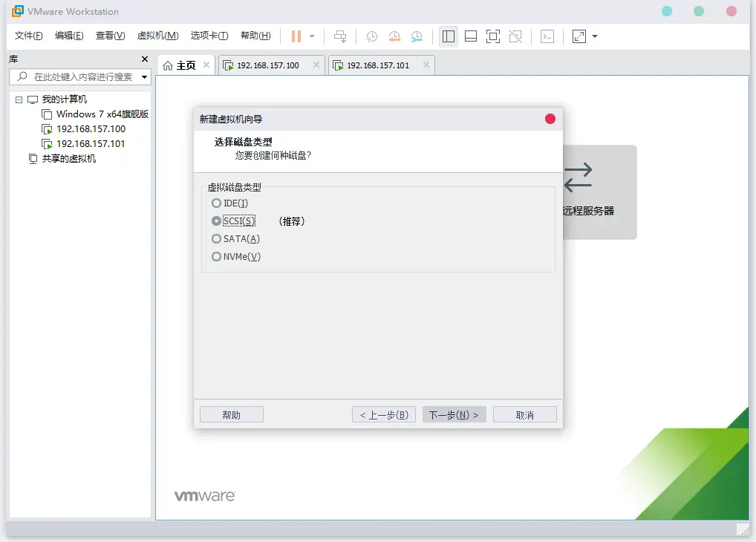Toggle the library sidebar view icon
The image size is (756, 542).
[449, 36]
